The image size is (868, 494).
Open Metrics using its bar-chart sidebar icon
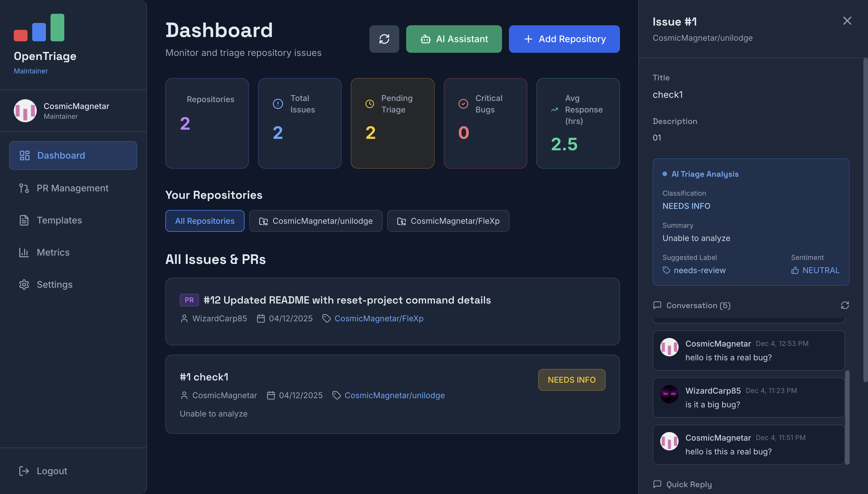tap(24, 252)
